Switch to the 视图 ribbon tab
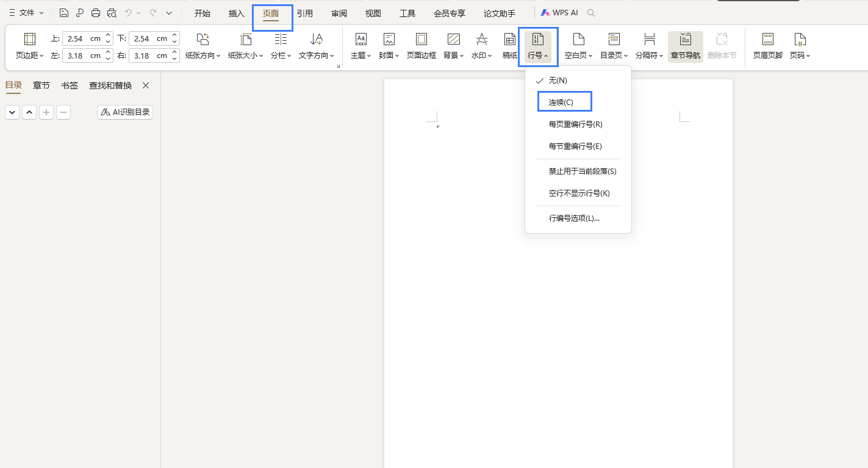 [373, 13]
